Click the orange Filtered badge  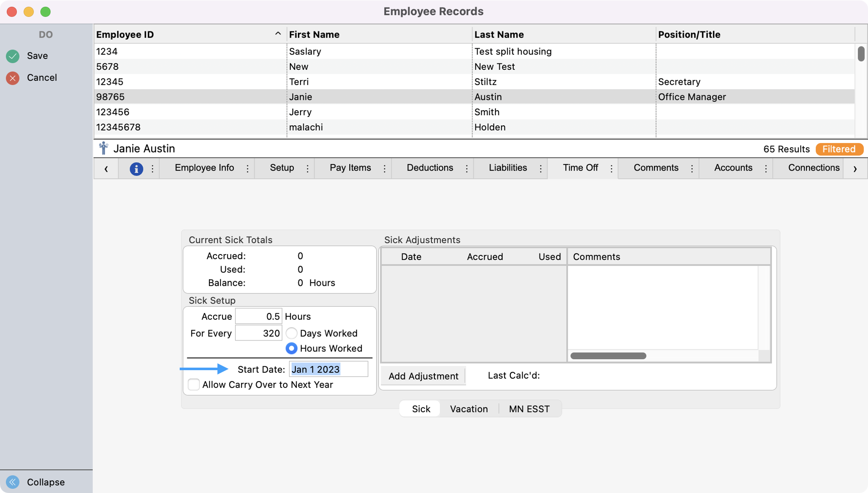pos(839,149)
